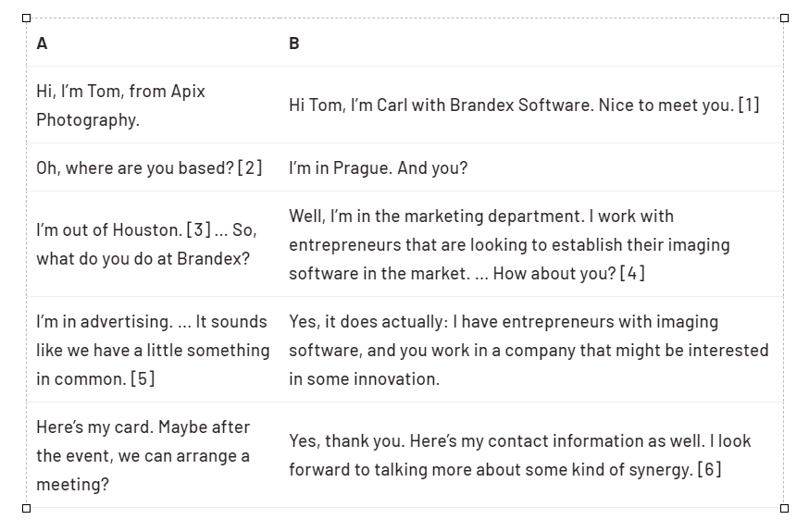Click the cell starting "Yes, it does actually"

click(531, 350)
